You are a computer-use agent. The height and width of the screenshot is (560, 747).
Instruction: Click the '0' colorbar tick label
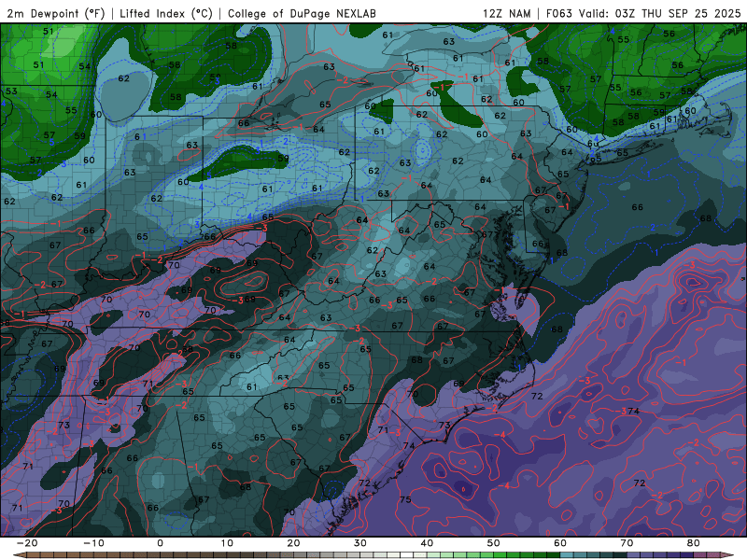click(160, 543)
